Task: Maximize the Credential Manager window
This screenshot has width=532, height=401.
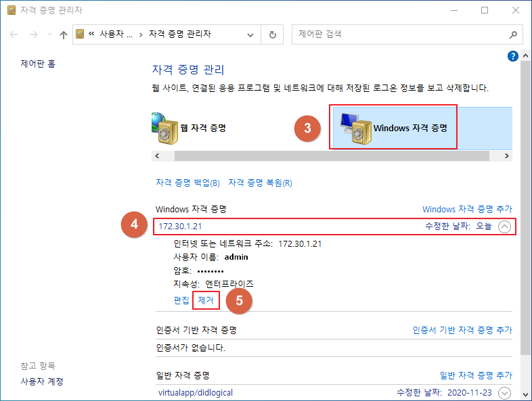Action: (x=485, y=11)
